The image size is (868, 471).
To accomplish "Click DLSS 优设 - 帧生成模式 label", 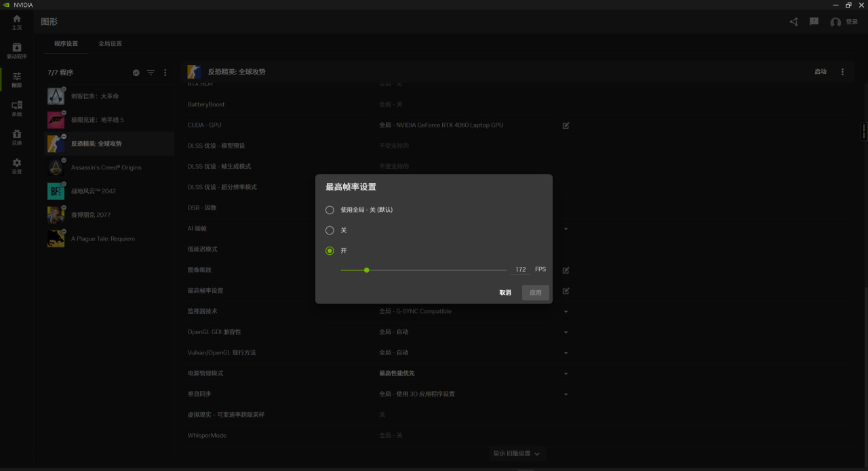I will 219,167.
